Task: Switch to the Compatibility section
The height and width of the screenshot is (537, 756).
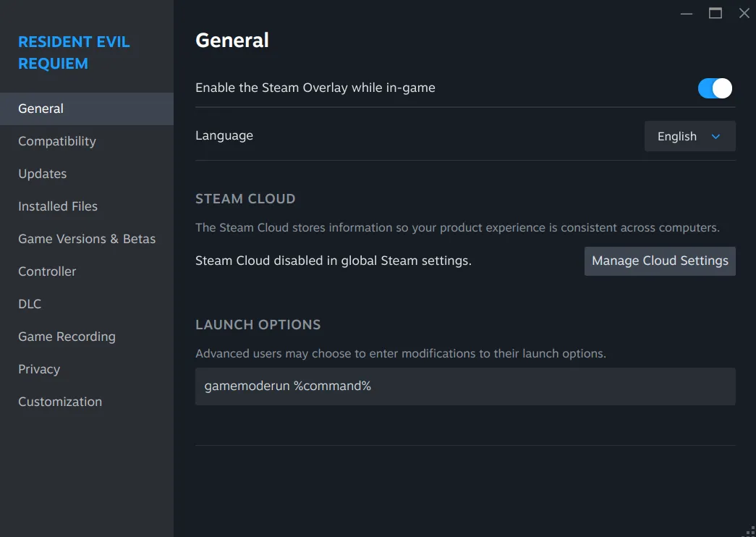Action: point(57,141)
